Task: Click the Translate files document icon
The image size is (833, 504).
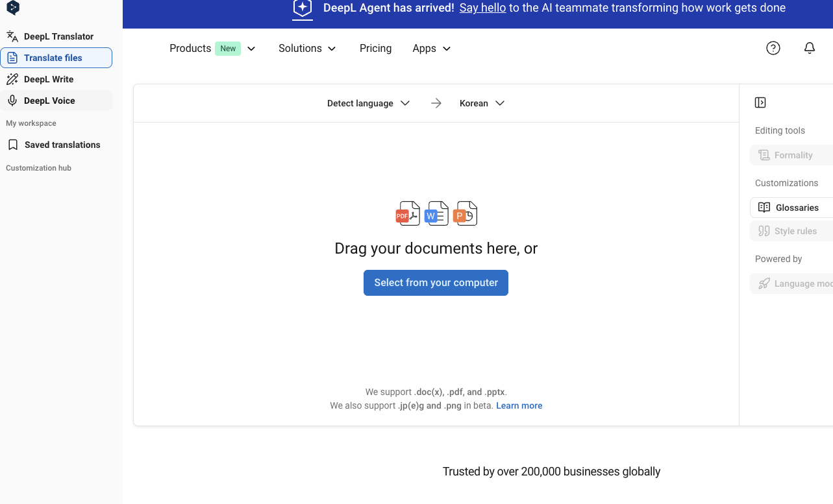Action: coord(12,58)
